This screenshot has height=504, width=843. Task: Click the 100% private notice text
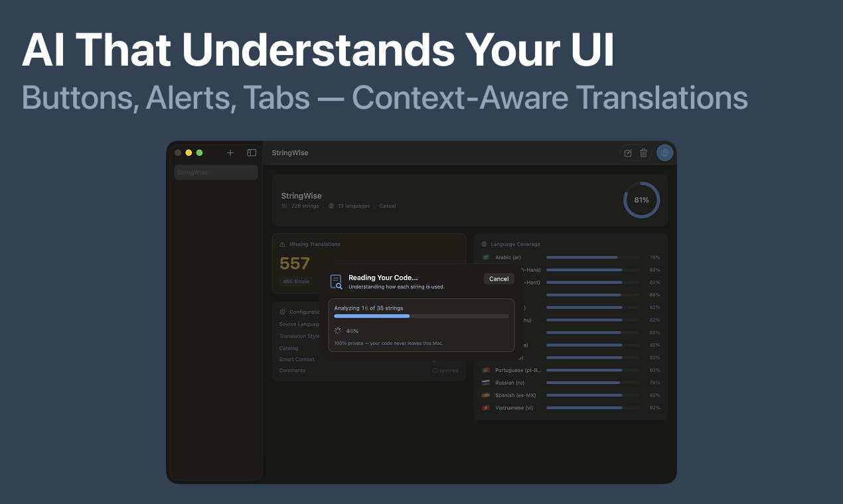(x=388, y=343)
